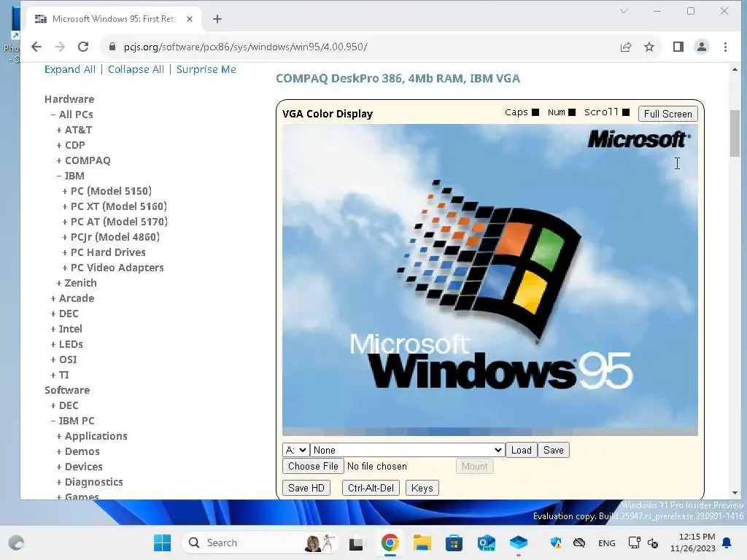Open Task View on the taskbar
Screen dimensions: 747x560
356,543
